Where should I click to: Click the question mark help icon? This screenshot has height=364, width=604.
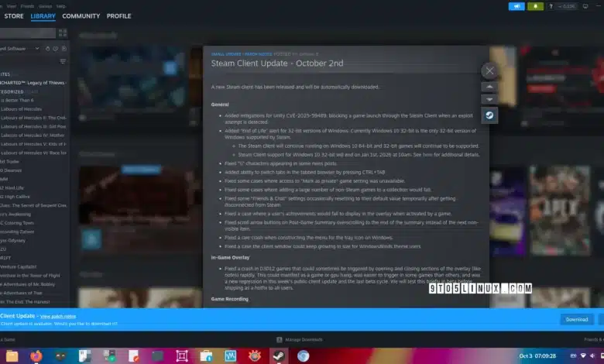[551, 6]
